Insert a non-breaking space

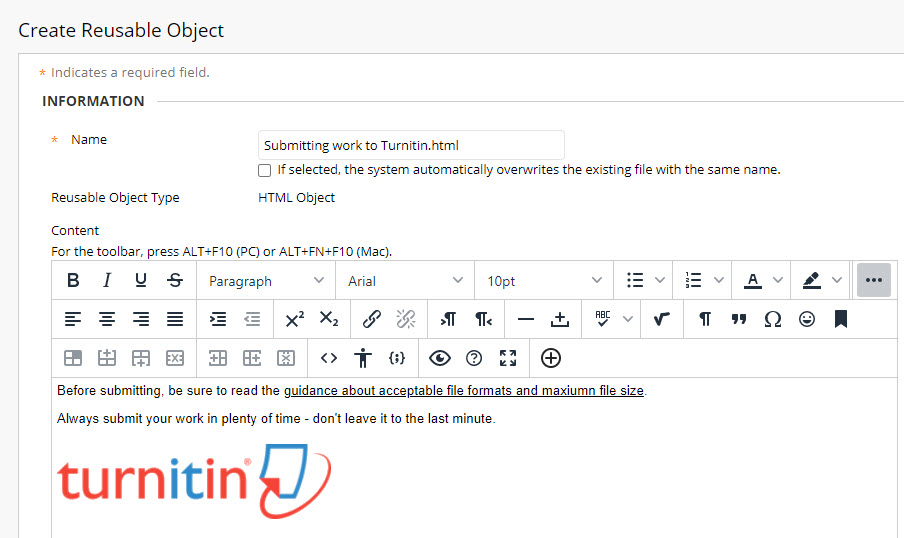(560, 319)
